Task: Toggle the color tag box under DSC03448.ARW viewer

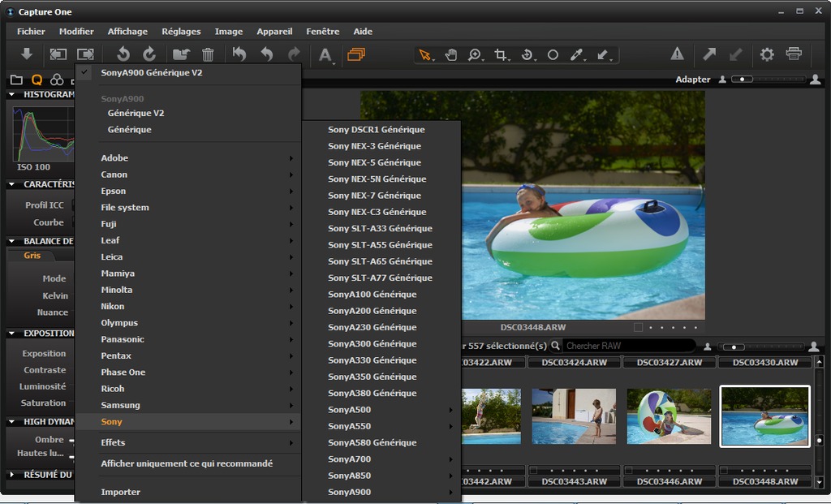Action: pyautogui.click(x=639, y=327)
